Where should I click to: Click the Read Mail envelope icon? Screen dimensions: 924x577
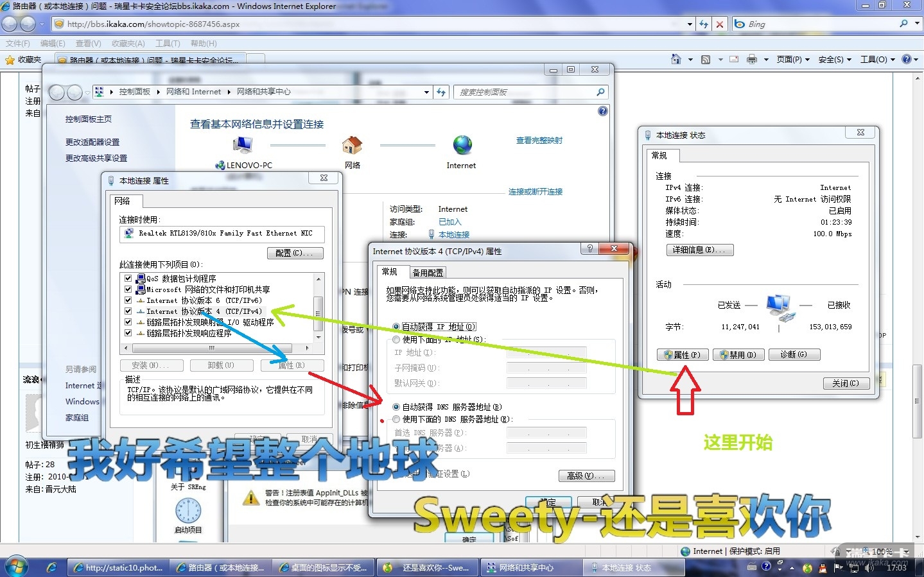pyautogui.click(x=734, y=59)
